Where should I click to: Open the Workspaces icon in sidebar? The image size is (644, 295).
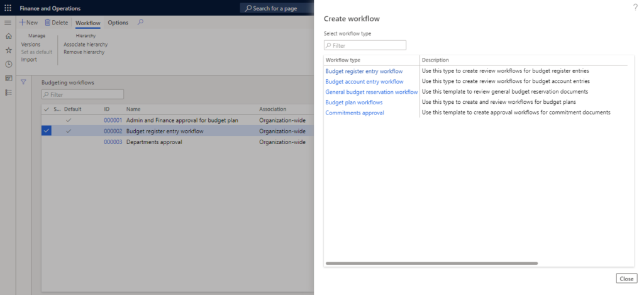coord(8,78)
